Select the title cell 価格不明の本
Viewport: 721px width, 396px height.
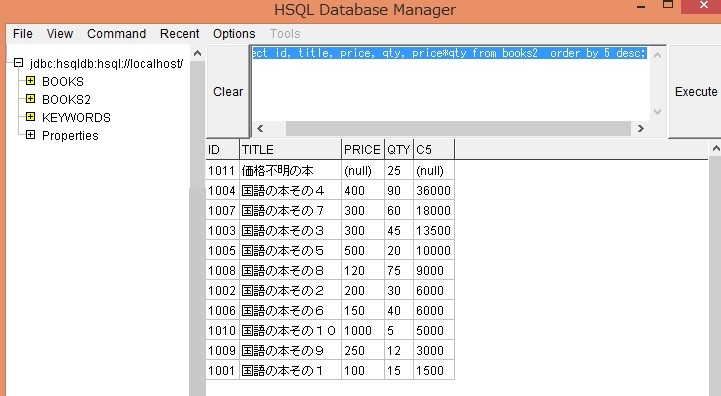click(290, 171)
